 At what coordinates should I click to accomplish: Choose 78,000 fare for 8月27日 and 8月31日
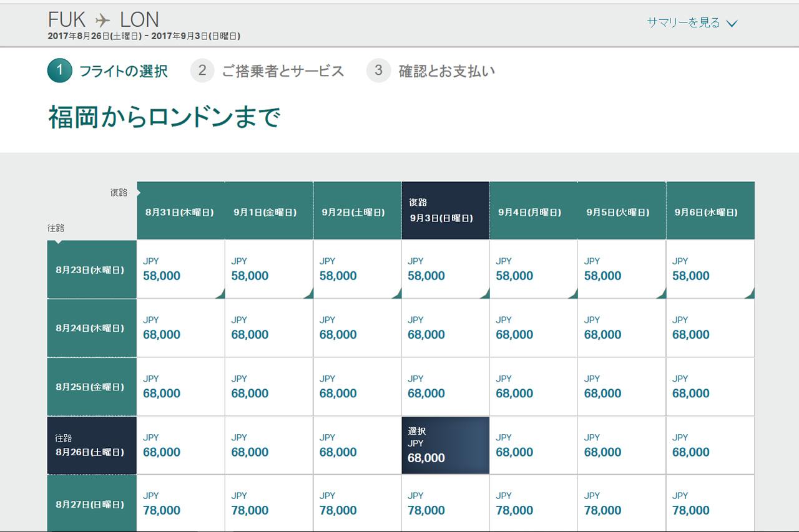pos(180,503)
